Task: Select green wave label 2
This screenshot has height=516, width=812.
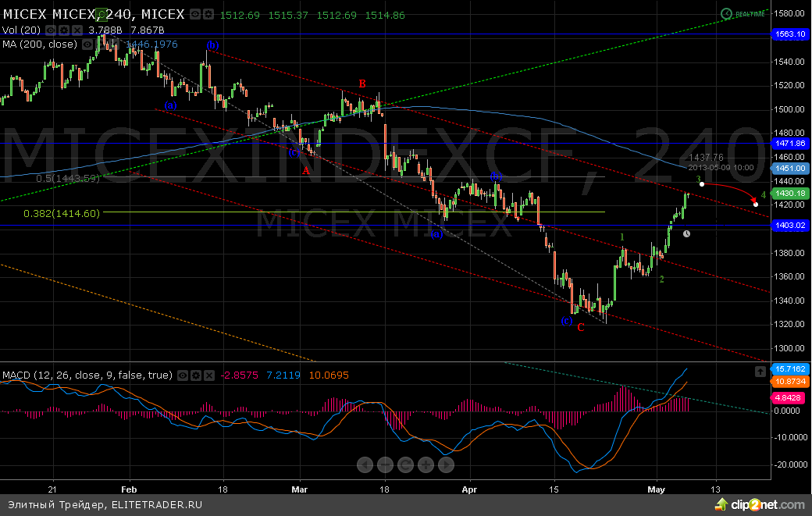Action: [662, 279]
